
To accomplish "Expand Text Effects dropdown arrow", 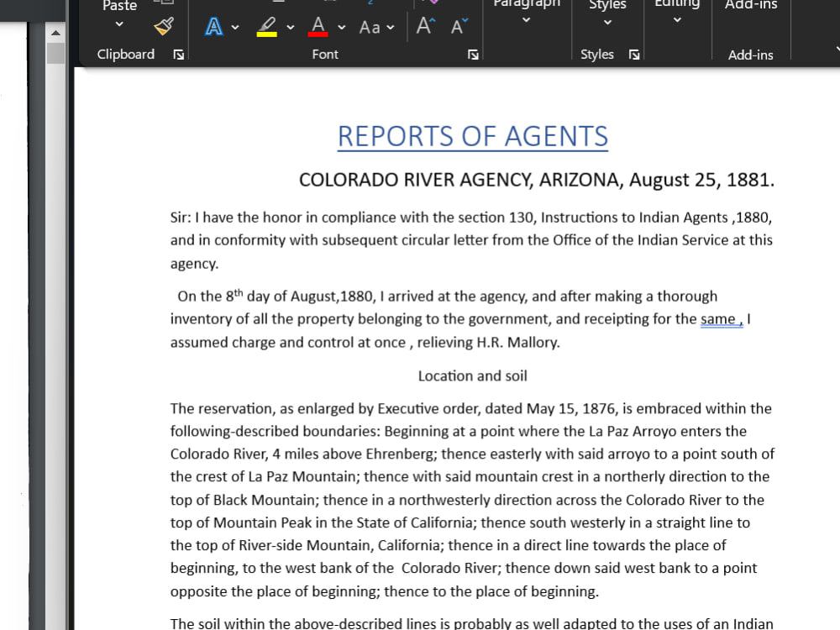I will [235, 28].
